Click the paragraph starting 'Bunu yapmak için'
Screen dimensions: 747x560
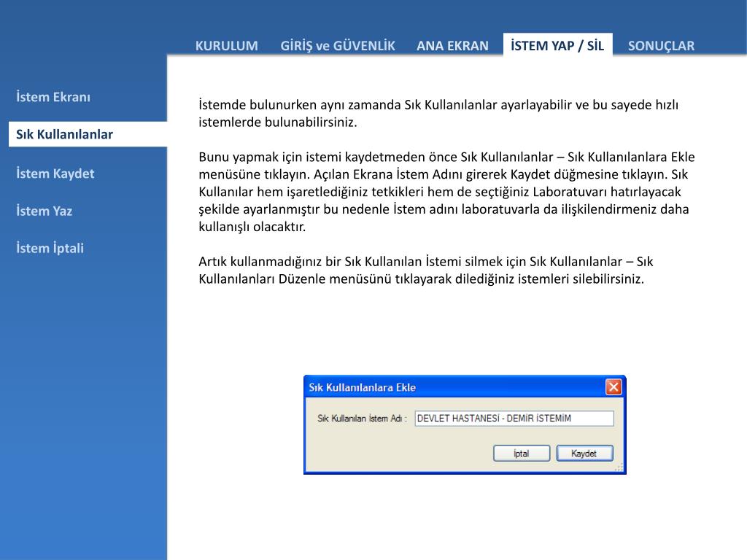tap(446, 192)
